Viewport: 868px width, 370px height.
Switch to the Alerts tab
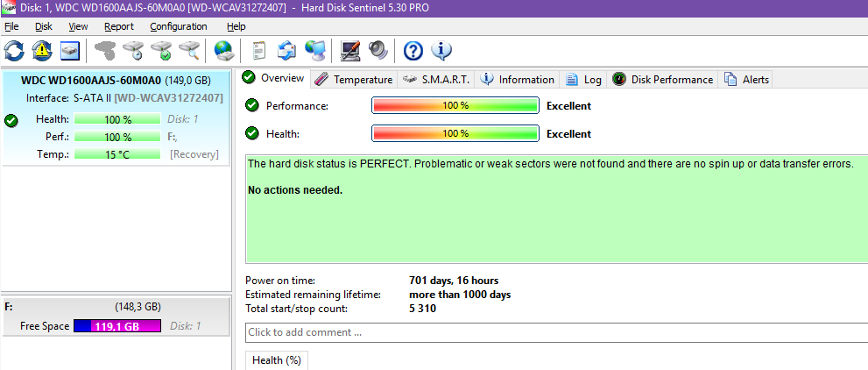[x=747, y=79]
